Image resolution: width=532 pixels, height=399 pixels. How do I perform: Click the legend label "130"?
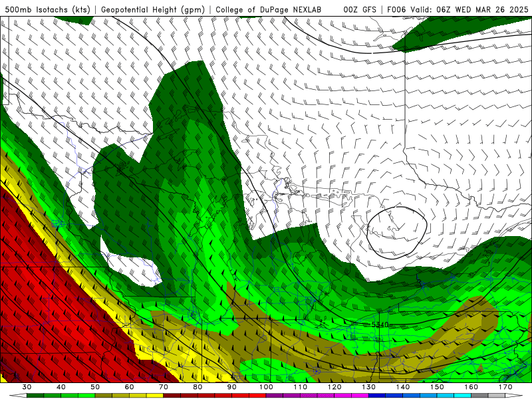tap(369, 387)
